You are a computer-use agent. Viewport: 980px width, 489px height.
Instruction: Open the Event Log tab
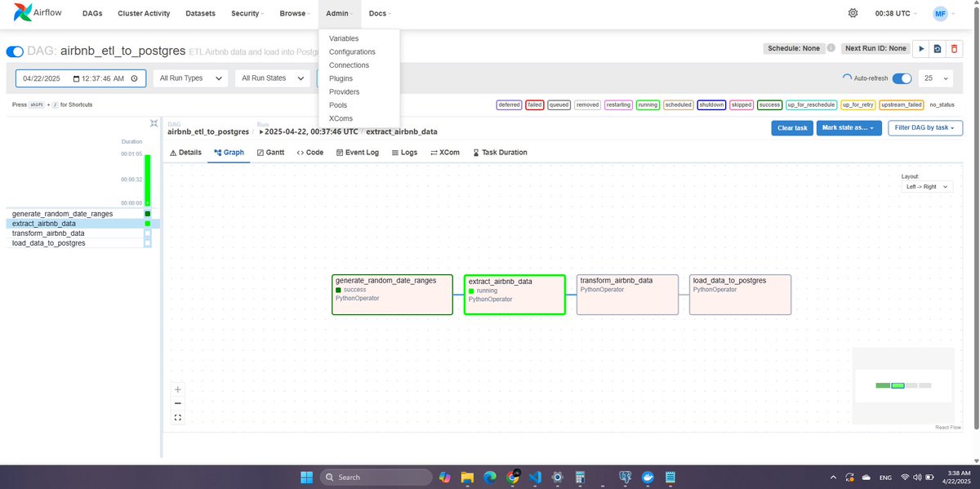(358, 153)
